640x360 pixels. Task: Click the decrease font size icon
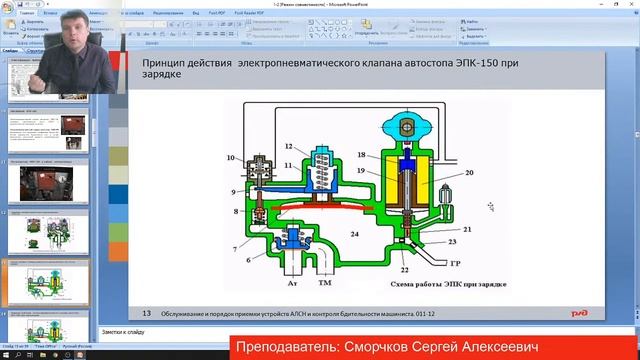[179, 24]
